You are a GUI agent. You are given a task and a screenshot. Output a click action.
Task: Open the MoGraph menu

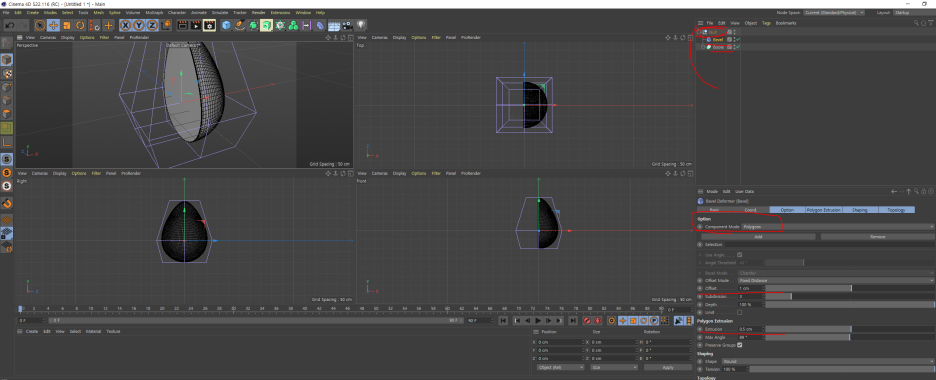point(155,13)
